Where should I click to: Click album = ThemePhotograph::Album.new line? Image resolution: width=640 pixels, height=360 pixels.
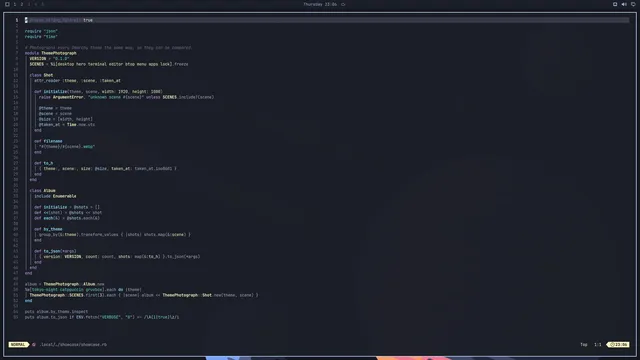64,284
